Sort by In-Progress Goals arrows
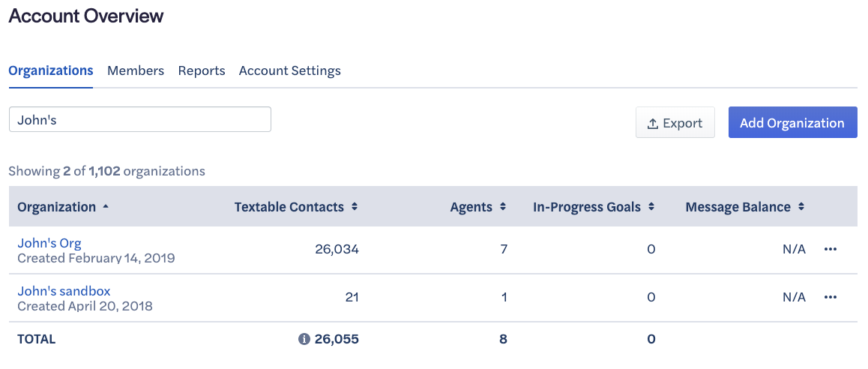868x369 pixels. [651, 207]
